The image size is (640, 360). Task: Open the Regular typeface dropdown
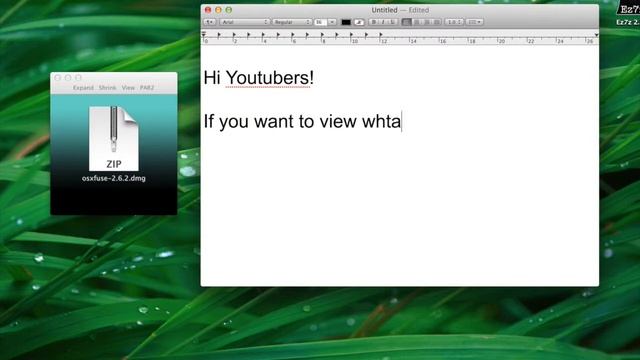pos(292,22)
